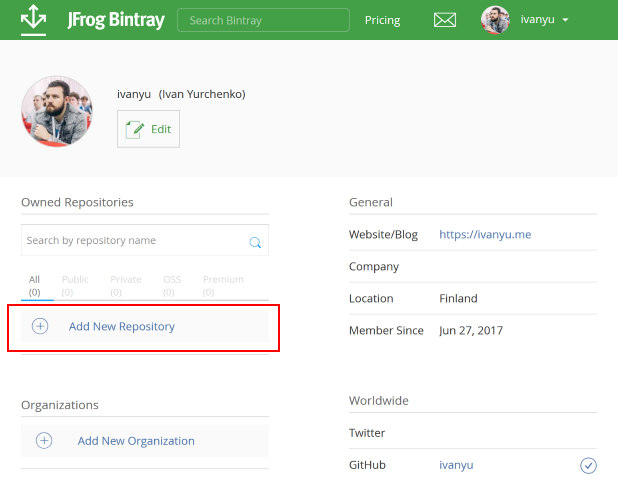
Task: Click the GitHub verified checkmark icon
Action: point(588,465)
